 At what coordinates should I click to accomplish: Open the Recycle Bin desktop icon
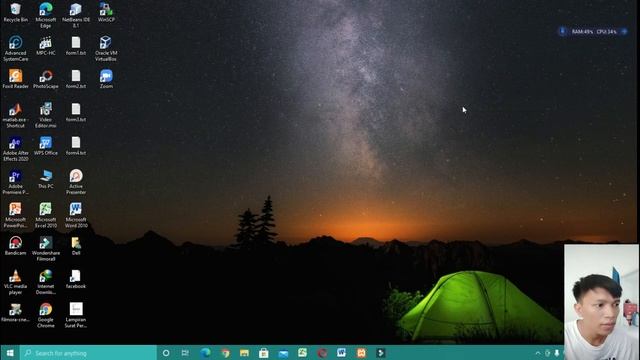(16, 12)
